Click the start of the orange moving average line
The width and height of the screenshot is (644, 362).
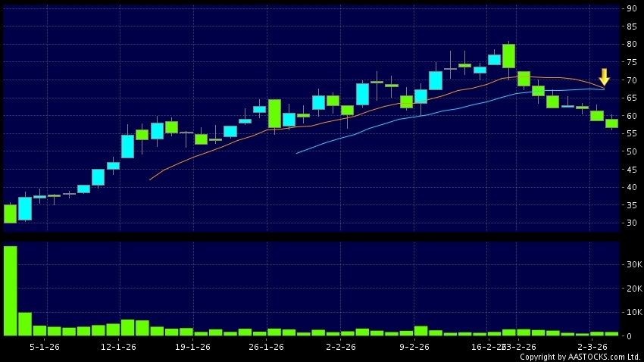pos(150,179)
